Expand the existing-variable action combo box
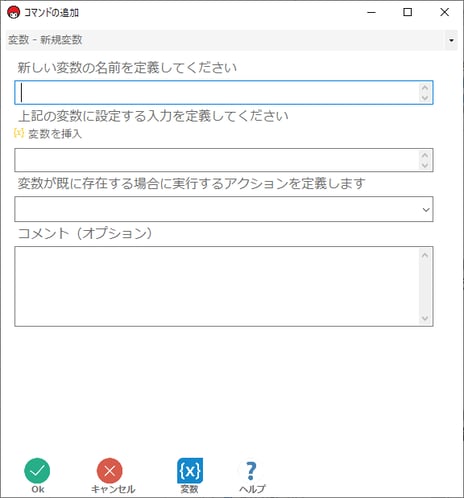This screenshot has height=498, width=464. pos(224,209)
